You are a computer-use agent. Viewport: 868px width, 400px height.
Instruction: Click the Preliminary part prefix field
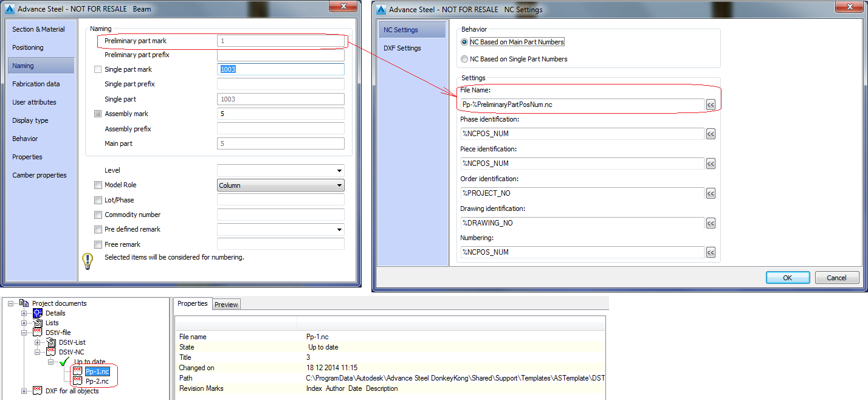click(281, 55)
